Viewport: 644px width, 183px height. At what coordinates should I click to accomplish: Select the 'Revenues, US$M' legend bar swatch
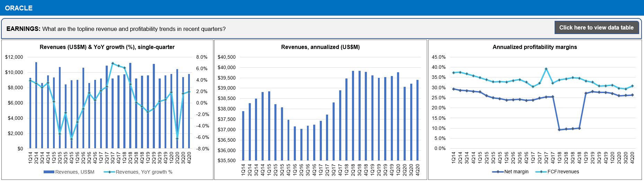pyautogui.click(x=49, y=172)
